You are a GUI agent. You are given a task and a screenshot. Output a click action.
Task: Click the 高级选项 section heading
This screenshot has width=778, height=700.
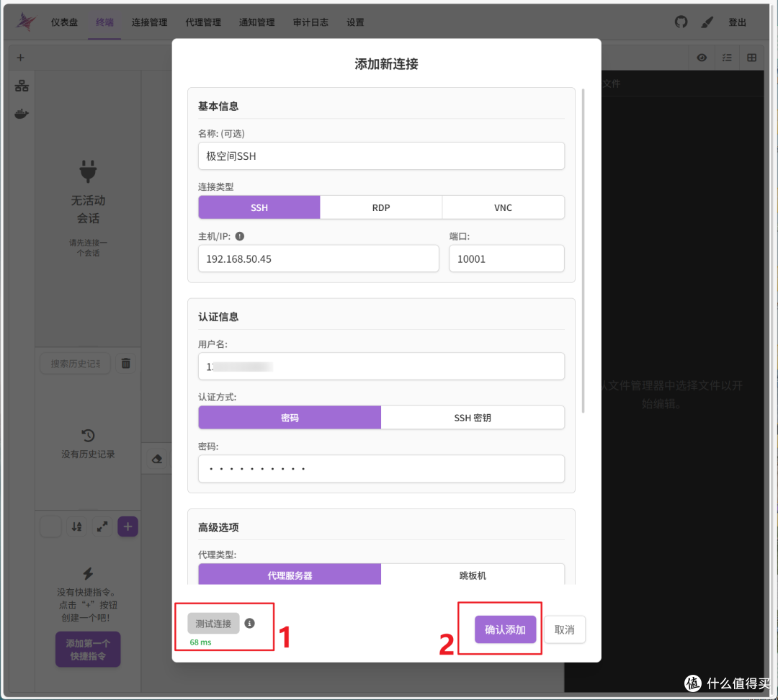(x=218, y=527)
